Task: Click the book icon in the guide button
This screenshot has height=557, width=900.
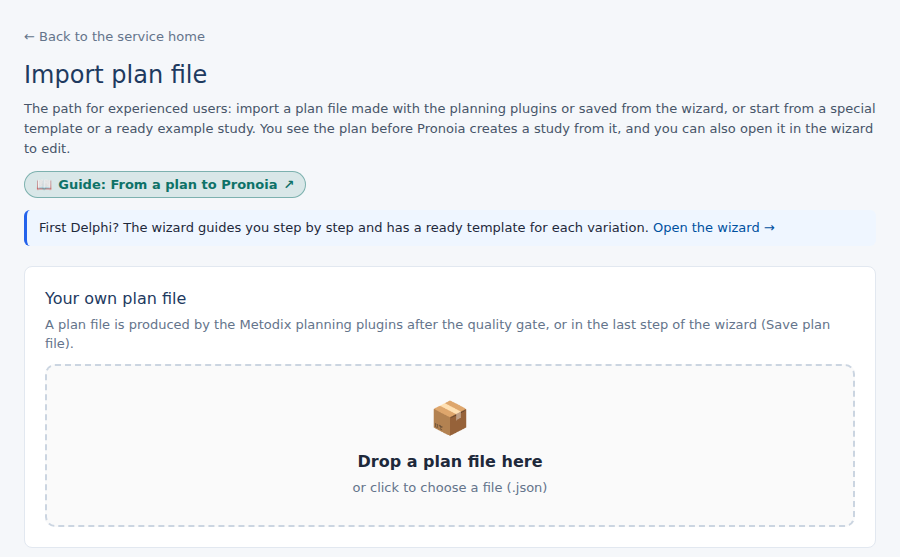Action: (44, 185)
